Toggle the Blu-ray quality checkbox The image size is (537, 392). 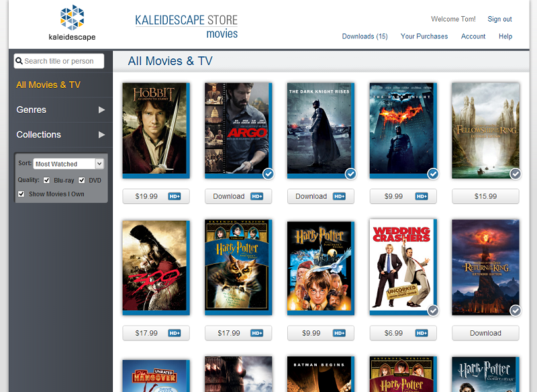[x=46, y=181]
